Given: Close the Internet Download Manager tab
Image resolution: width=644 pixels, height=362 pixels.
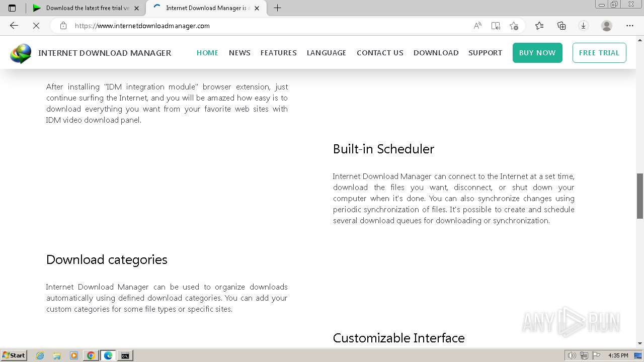Looking at the screenshot, I should (257, 8).
